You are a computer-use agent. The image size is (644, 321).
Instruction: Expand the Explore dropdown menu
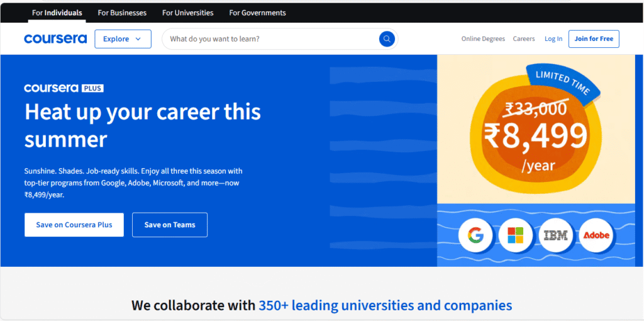[x=123, y=39]
